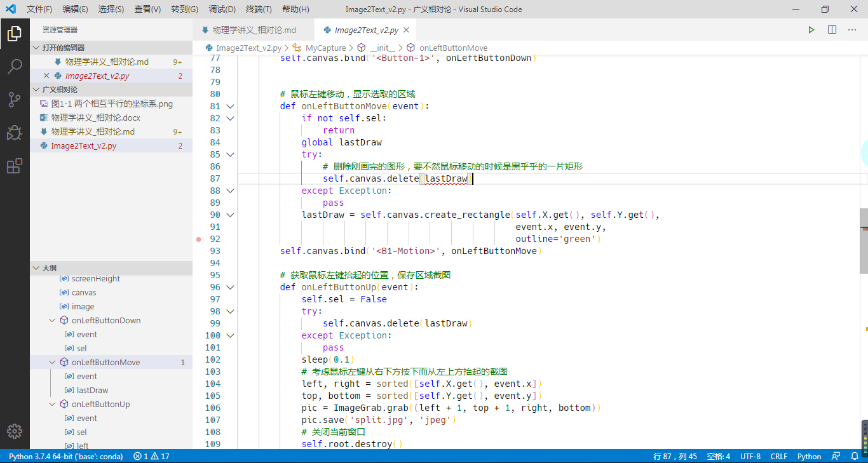The image size is (868, 463).
Task: Click MyCapture class breadcrumb icon
Action: (x=297, y=48)
